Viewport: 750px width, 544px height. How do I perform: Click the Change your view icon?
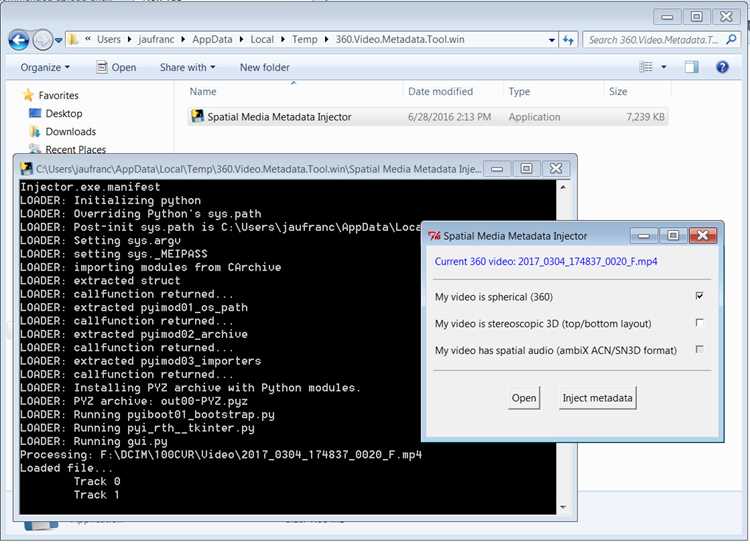pyautogui.click(x=646, y=67)
